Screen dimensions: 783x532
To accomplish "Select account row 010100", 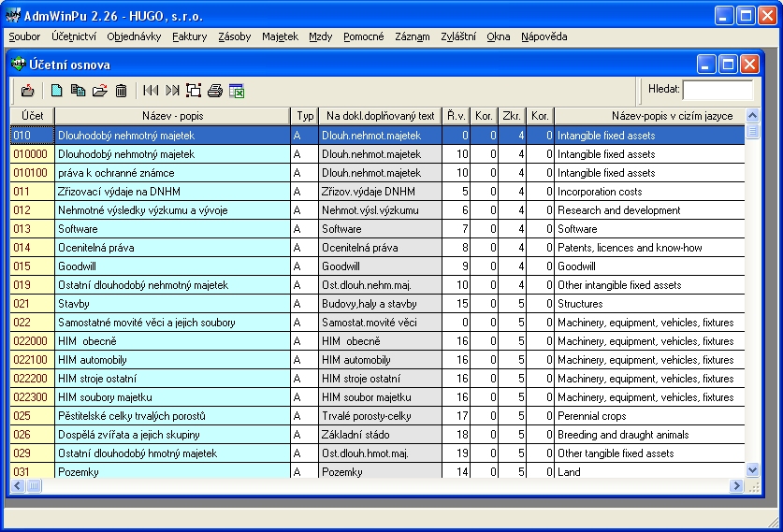I will (x=377, y=173).
